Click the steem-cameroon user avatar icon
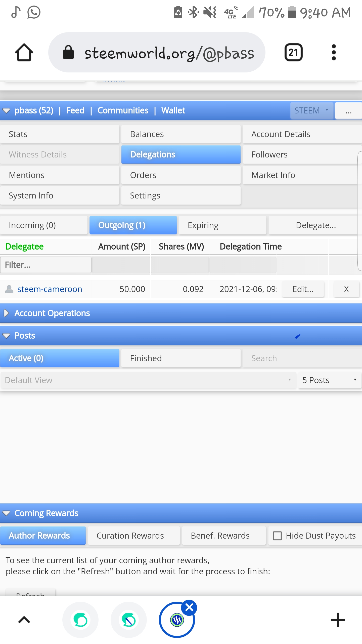This screenshot has height=644, width=362. coord(9,289)
